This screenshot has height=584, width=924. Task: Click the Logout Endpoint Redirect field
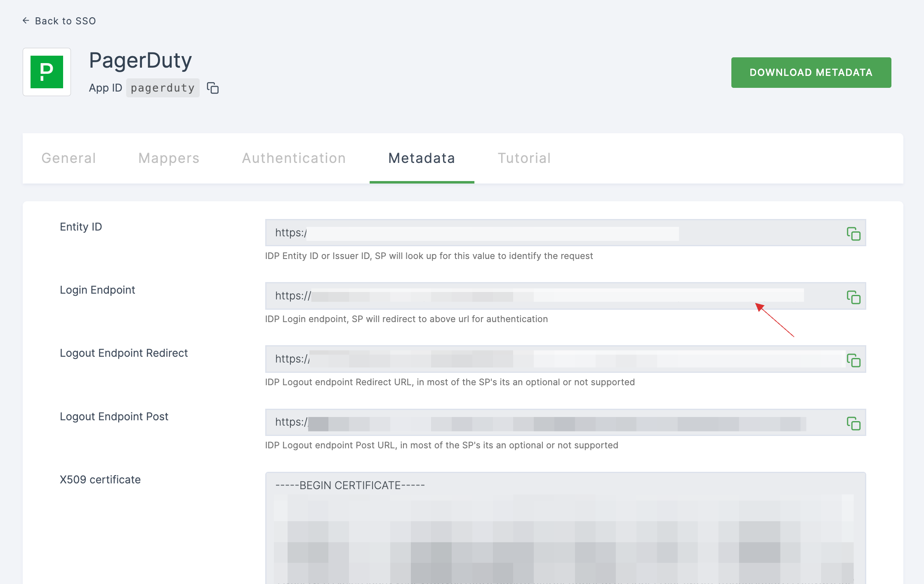coord(565,359)
